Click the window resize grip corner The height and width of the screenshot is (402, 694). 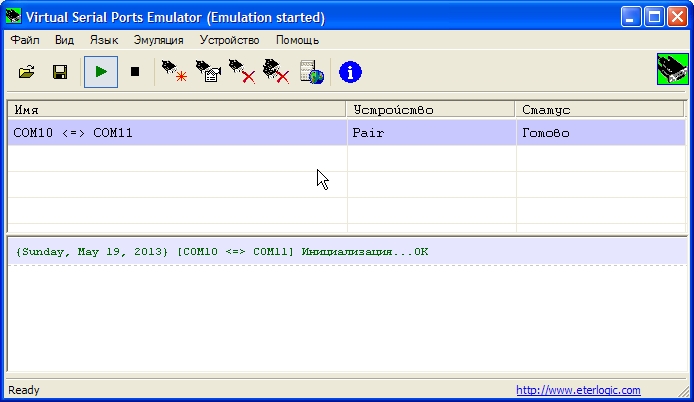pyautogui.click(x=683, y=390)
